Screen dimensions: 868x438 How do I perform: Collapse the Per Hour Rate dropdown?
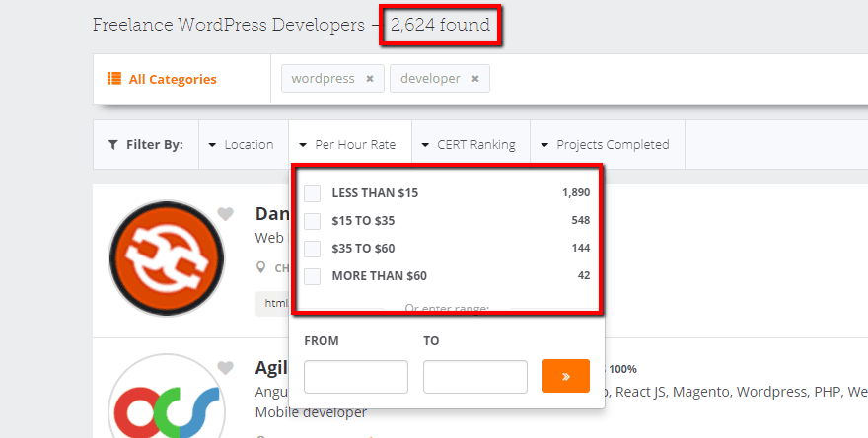[348, 145]
